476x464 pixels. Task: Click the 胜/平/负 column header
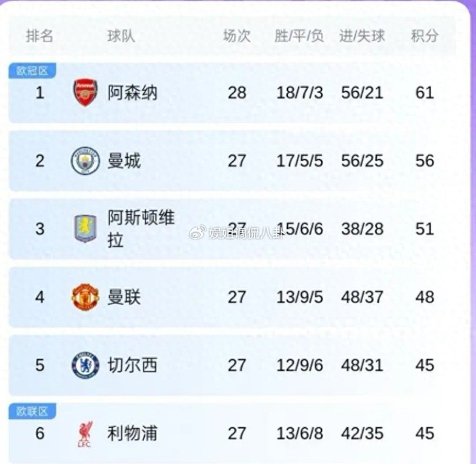(x=299, y=36)
